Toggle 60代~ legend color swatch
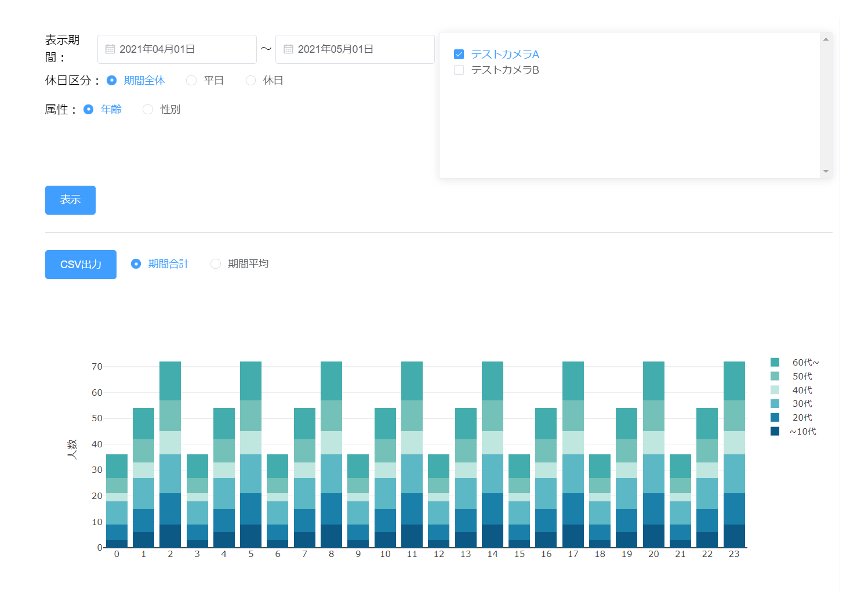The image size is (868, 593). tap(775, 363)
